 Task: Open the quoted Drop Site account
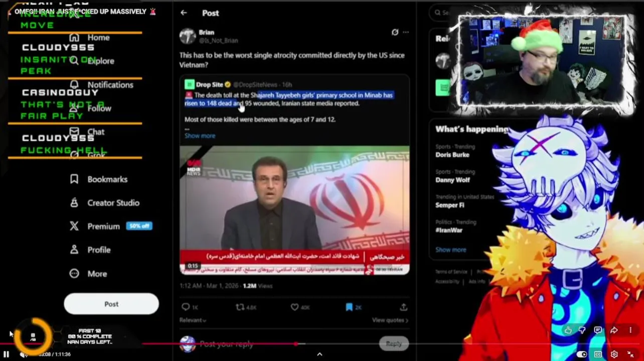pyautogui.click(x=209, y=85)
